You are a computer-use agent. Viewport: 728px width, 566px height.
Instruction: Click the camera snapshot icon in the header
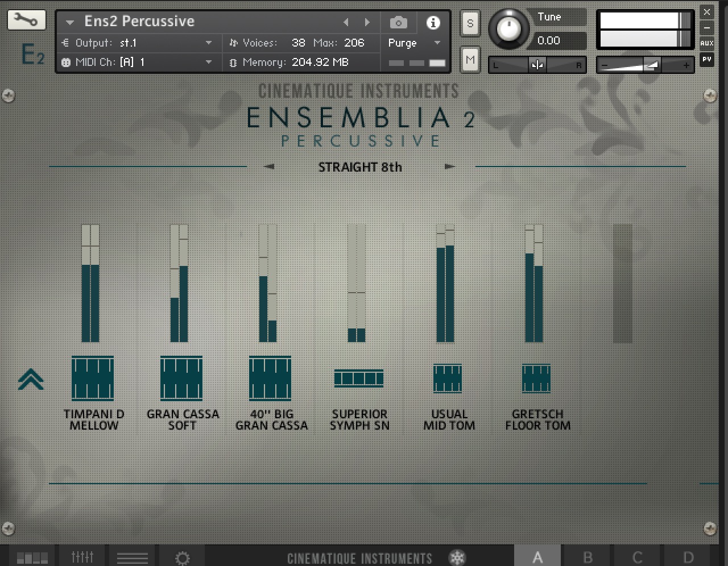(x=398, y=22)
